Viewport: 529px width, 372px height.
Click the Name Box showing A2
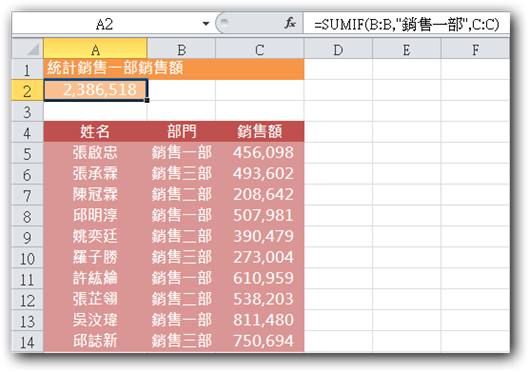[x=105, y=24]
